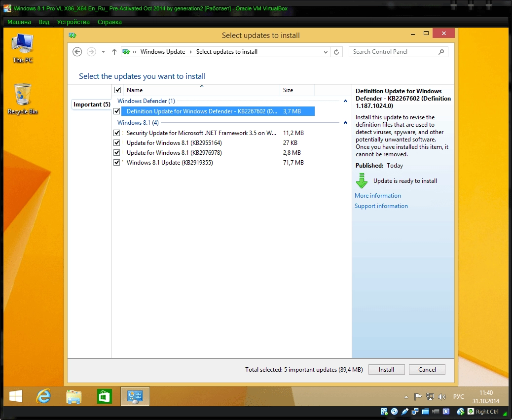
Task: Select the Recycle Bin desktop icon
Action: point(23,99)
